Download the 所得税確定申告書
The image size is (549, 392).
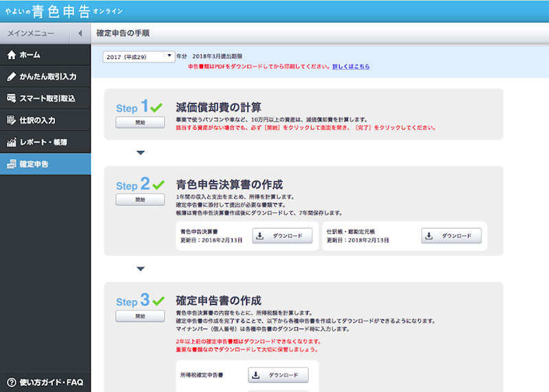pyautogui.click(x=278, y=375)
